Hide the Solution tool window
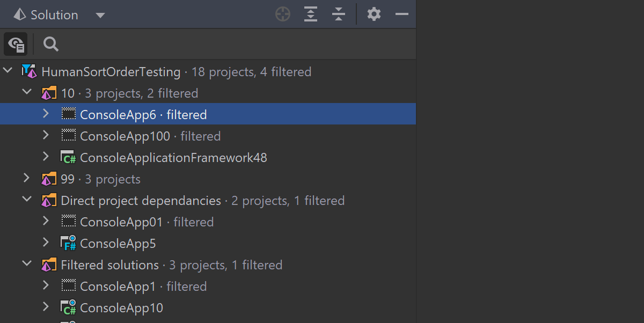The image size is (644, 323). 402,14
